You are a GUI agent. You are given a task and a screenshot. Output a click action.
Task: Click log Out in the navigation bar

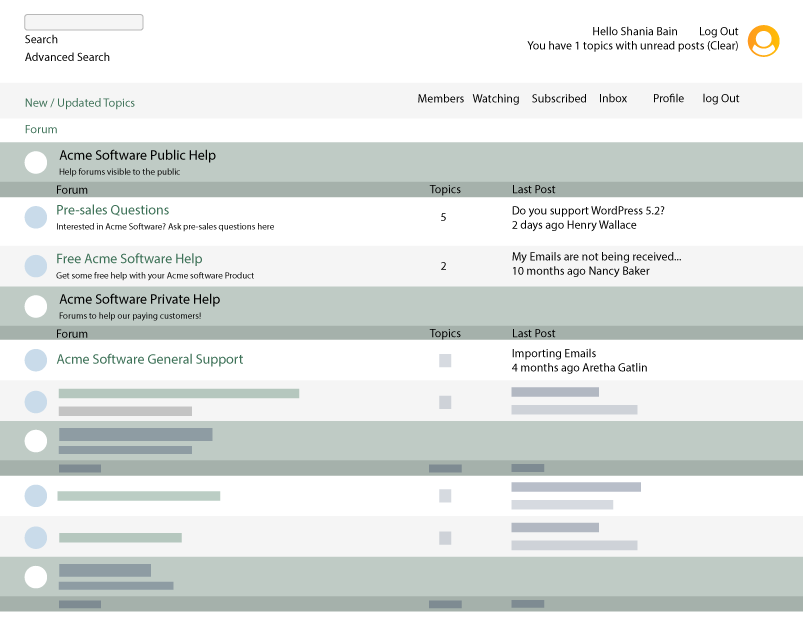pos(721,98)
